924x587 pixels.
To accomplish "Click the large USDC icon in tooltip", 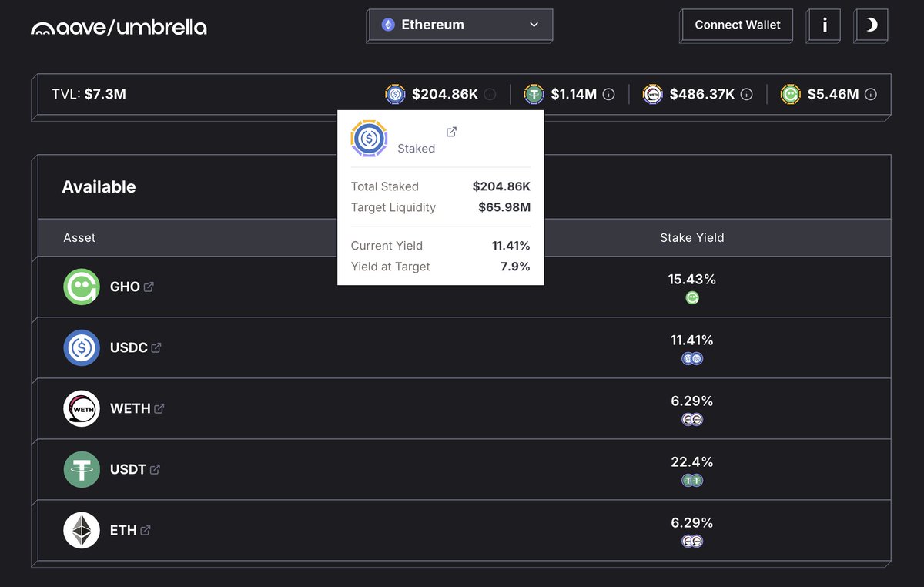I will click(x=370, y=139).
